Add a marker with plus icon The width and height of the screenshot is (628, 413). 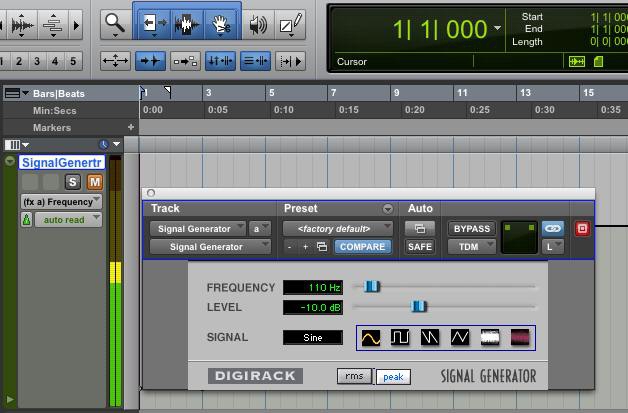131,127
